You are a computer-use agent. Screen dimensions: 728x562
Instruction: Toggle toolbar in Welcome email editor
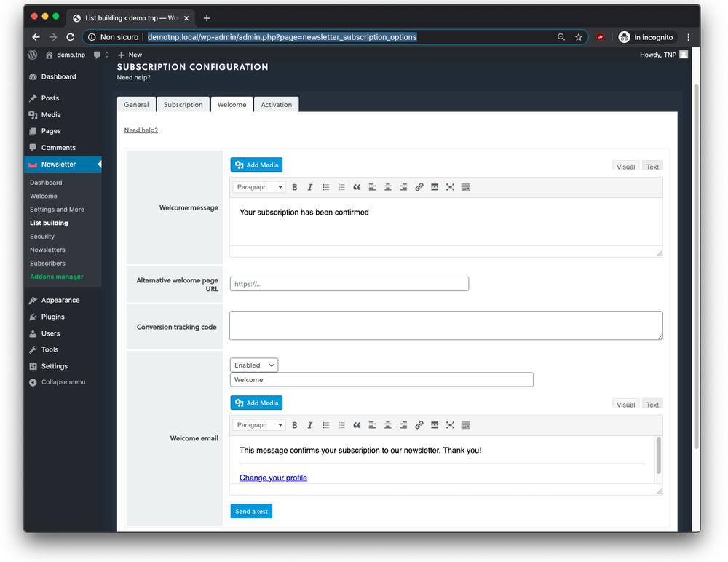click(466, 425)
